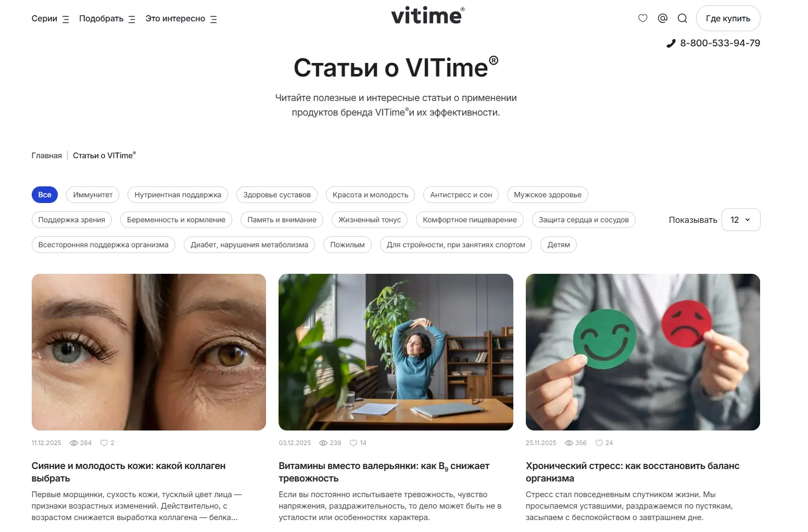
Task: Expand the "Серии" menu
Action: (x=50, y=19)
